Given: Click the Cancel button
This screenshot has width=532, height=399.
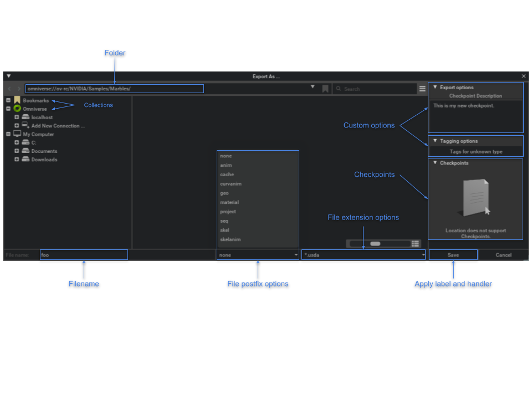Looking at the screenshot, I should coord(503,255).
